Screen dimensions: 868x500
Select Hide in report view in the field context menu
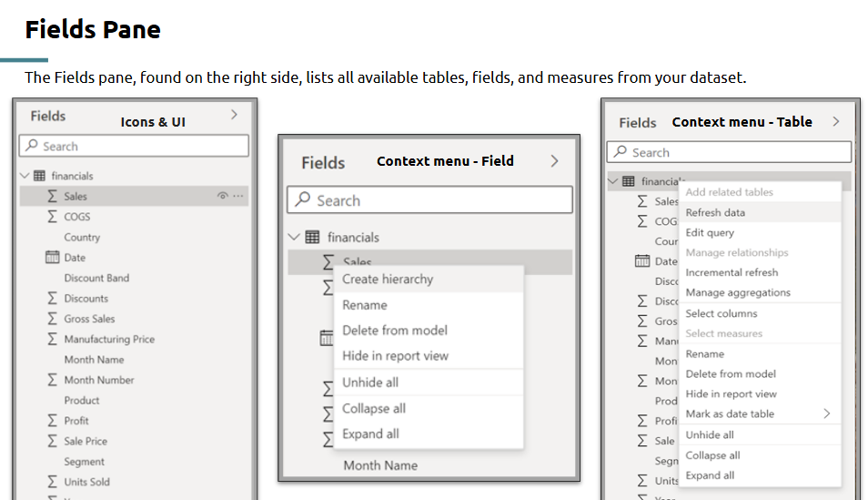point(429,356)
